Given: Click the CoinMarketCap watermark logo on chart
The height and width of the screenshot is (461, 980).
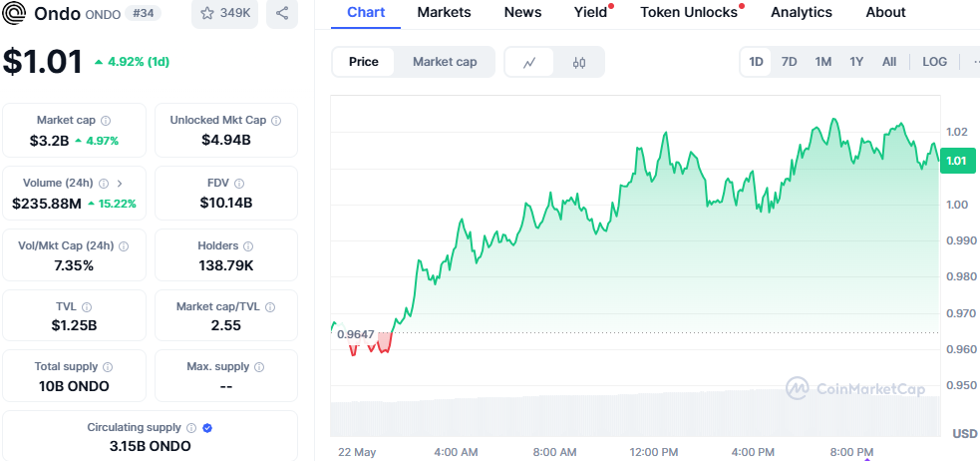Looking at the screenshot, I should pos(855,388).
